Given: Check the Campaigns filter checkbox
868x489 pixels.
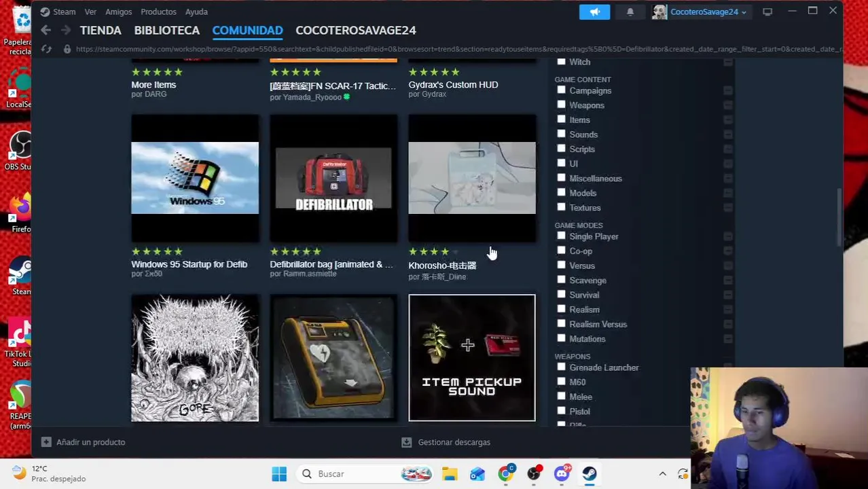Looking at the screenshot, I should coord(561,90).
